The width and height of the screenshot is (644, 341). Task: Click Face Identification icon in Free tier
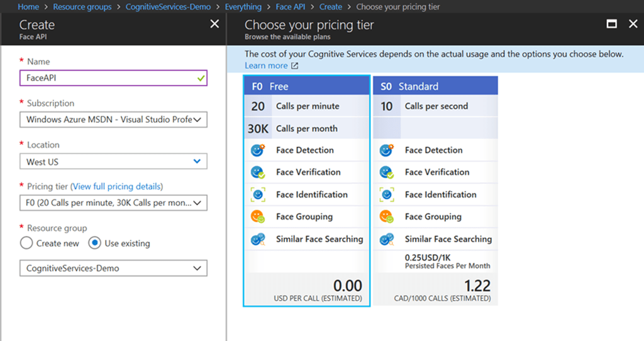click(x=258, y=195)
